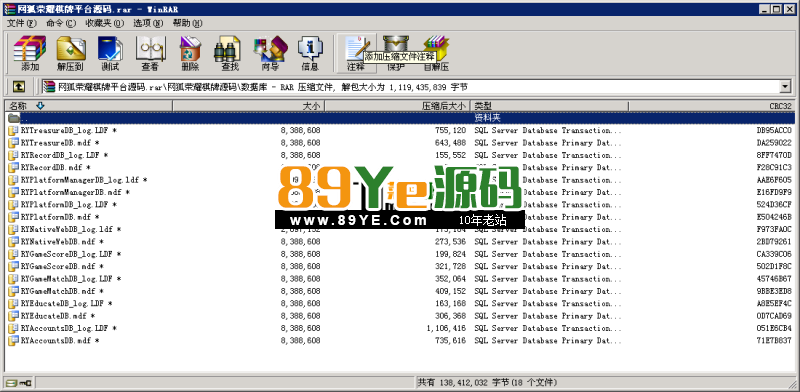800x392 pixels.
Task: Click the drive icon in status bar
Action: (19, 382)
